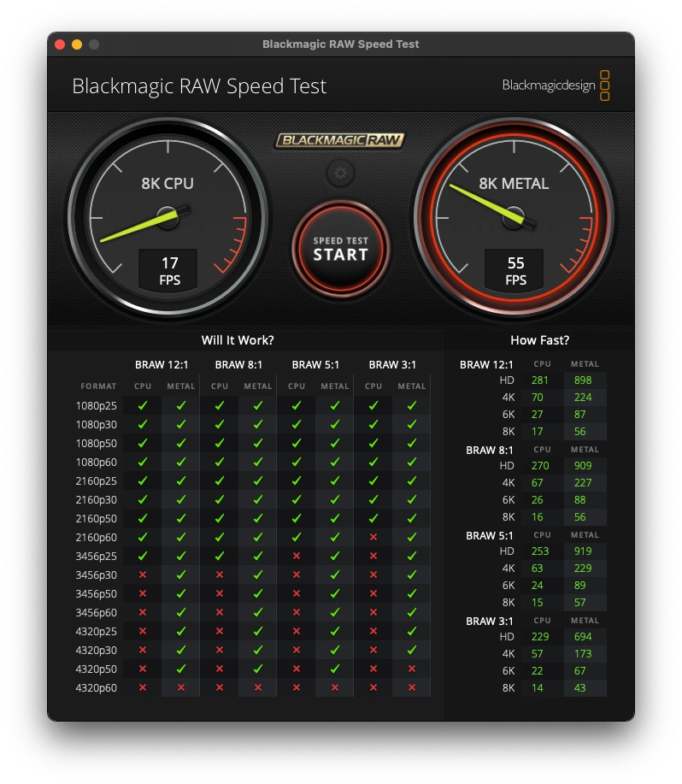The image size is (682, 784).
Task: Click BRAW 5:1 4K CPU value 63
Action: pyautogui.click(x=537, y=569)
